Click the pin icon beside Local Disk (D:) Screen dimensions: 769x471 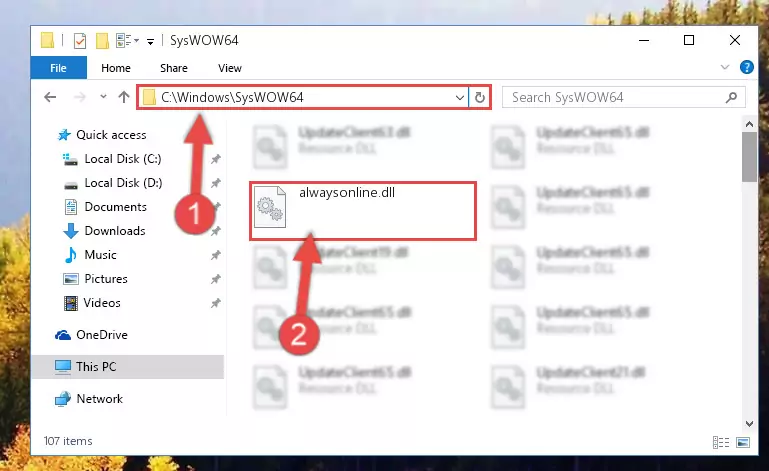coord(215,183)
